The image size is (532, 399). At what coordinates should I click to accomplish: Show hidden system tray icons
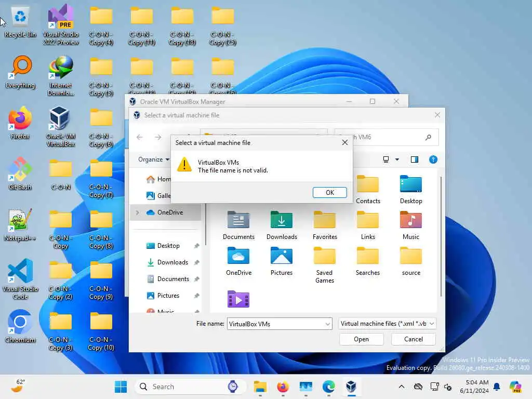[x=402, y=387]
